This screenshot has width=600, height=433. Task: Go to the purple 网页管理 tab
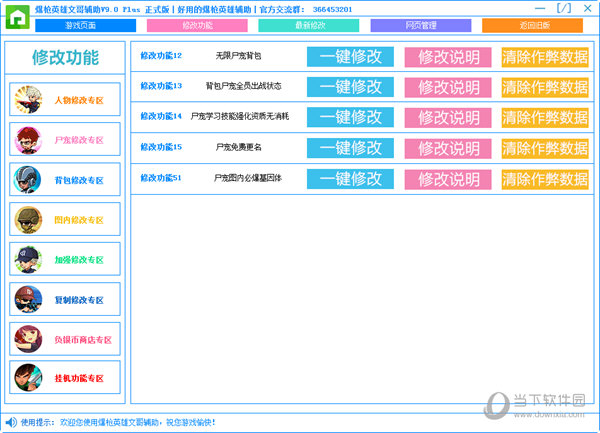click(x=421, y=26)
